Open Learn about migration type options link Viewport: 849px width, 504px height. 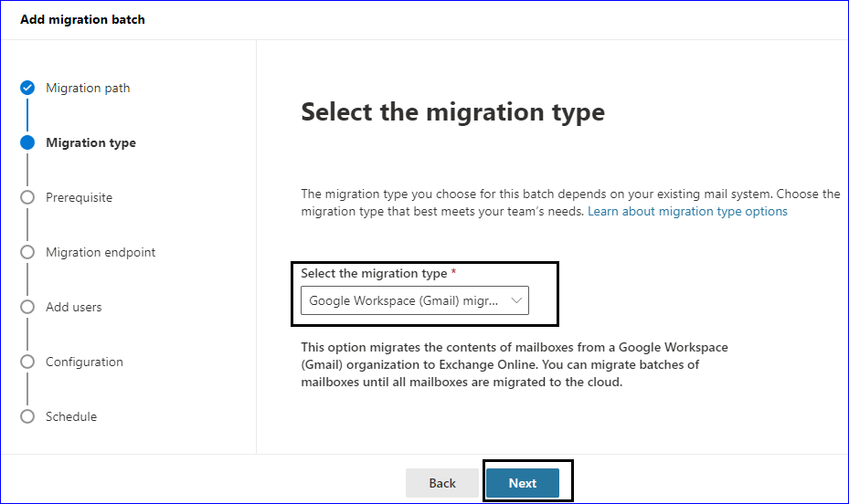[687, 212]
